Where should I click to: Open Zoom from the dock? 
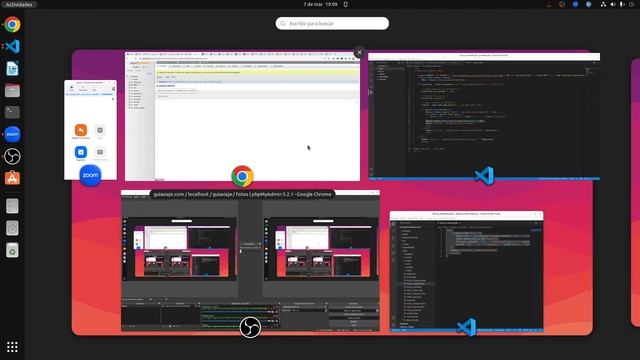pyautogui.click(x=12, y=134)
